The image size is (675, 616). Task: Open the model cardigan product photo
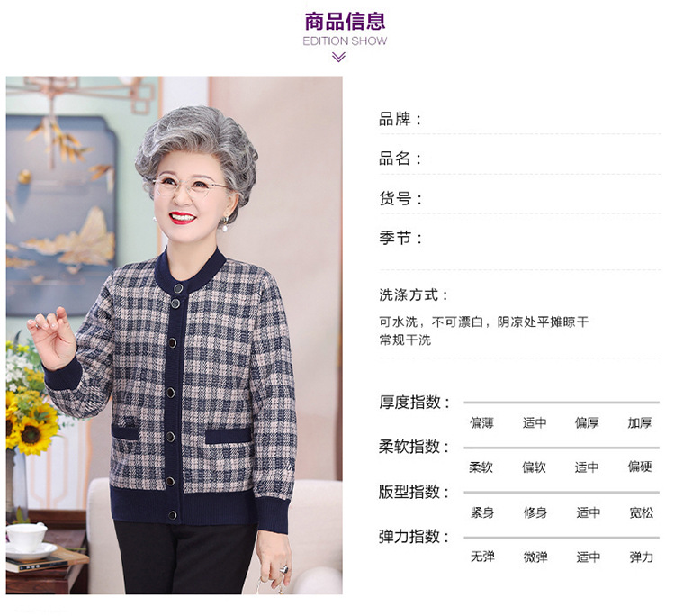point(175,336)
